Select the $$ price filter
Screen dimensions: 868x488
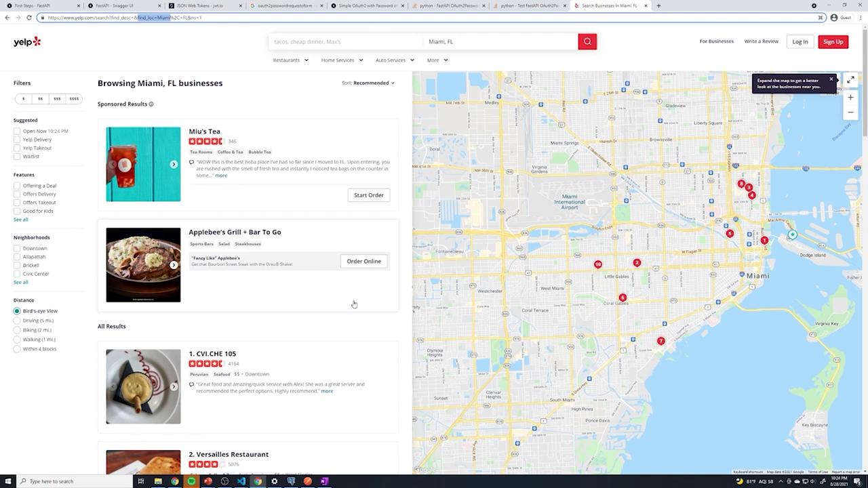point(40,99)
